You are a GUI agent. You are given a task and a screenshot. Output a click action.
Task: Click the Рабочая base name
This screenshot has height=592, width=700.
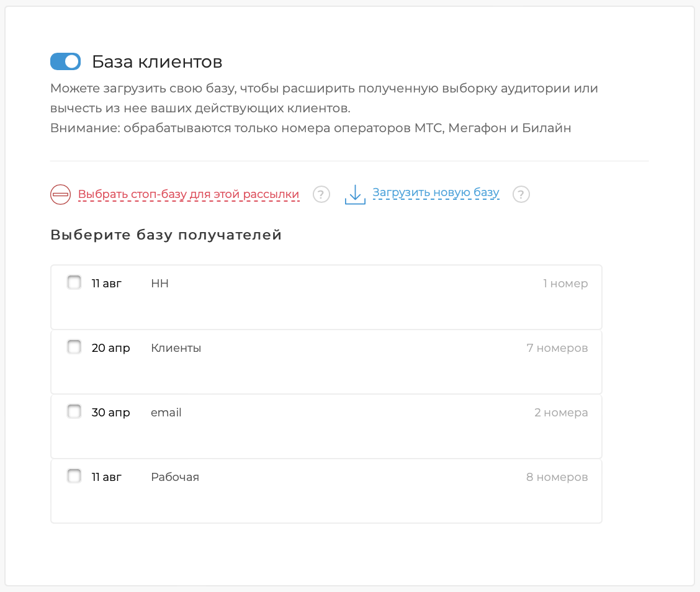[x=175, y=477]
